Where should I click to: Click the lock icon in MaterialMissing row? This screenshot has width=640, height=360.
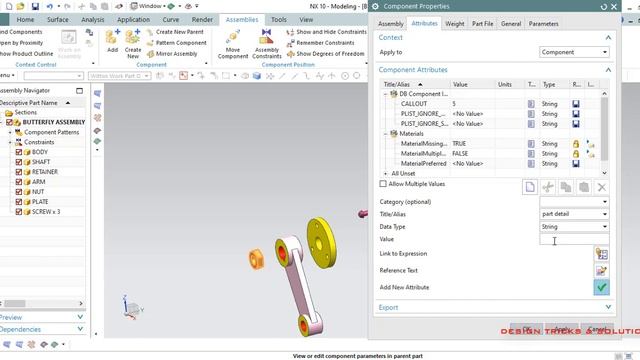coord(576,144)
